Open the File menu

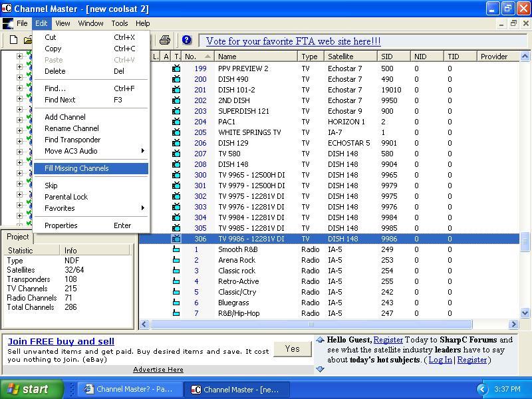click(x=22, y=23)
